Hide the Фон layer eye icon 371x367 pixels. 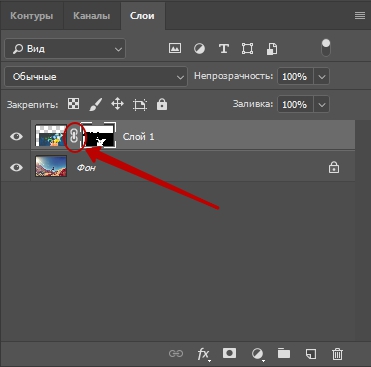[16, 167]
